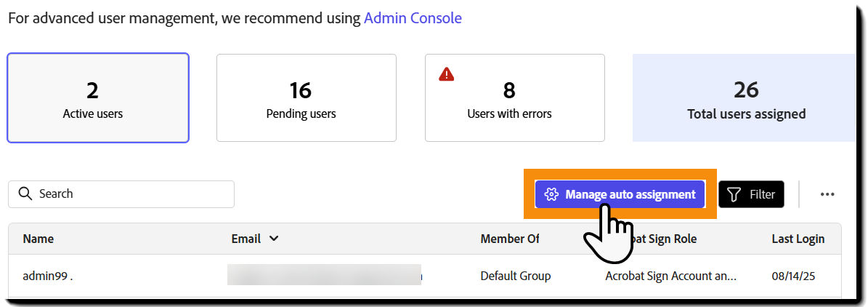
Task: Click the Acrobat Sign Account role cell
Action: tap(671, 276)
